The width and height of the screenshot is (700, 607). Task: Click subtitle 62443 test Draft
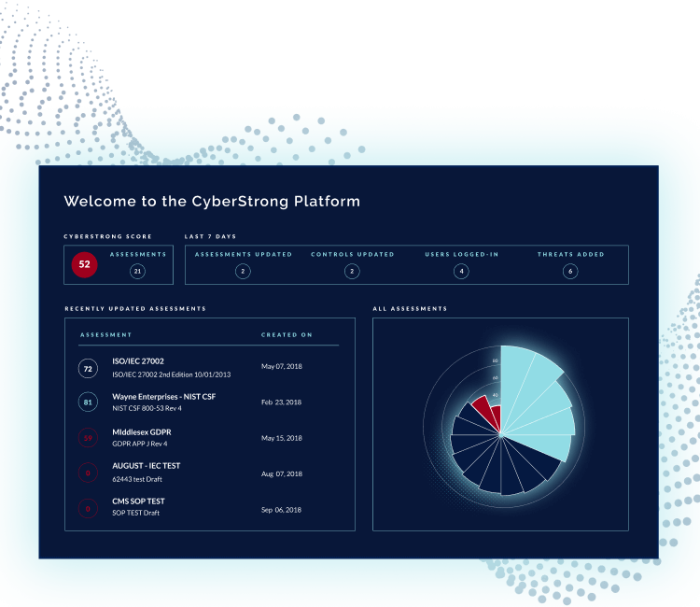[137, 479]
